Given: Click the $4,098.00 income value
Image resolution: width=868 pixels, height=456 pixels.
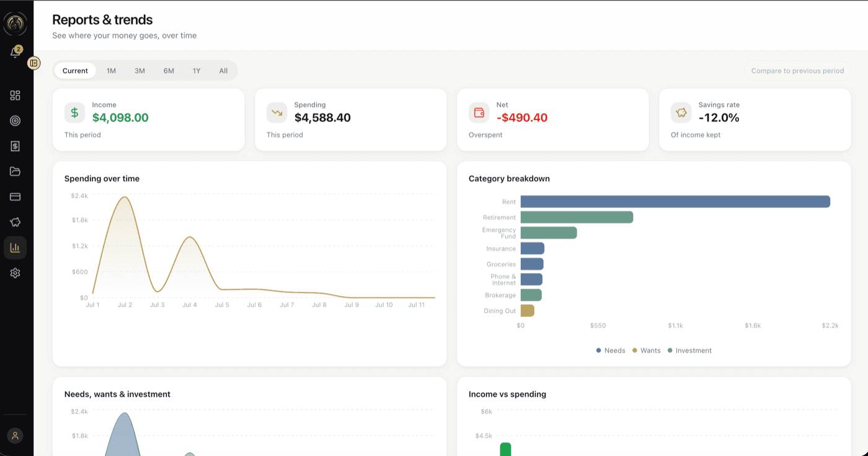Looking at the screenshot, I should coord(120,118).
